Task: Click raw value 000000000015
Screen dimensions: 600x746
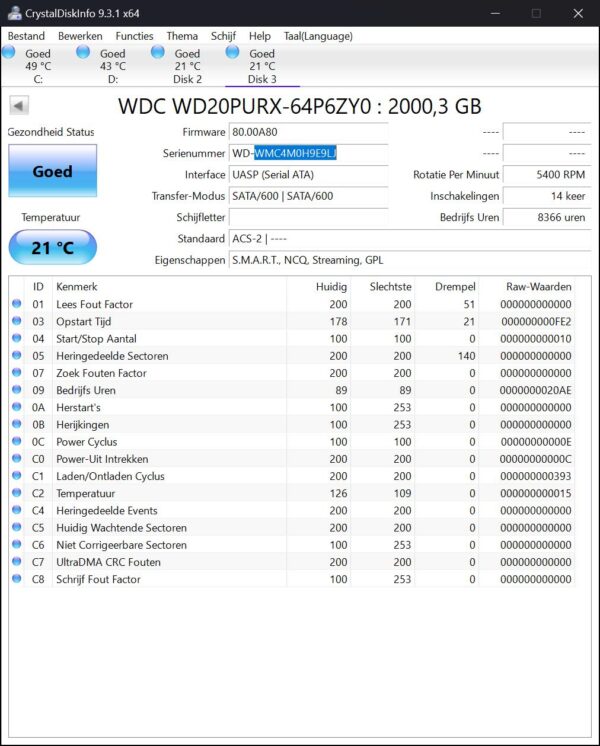Action: click(536, 493)
